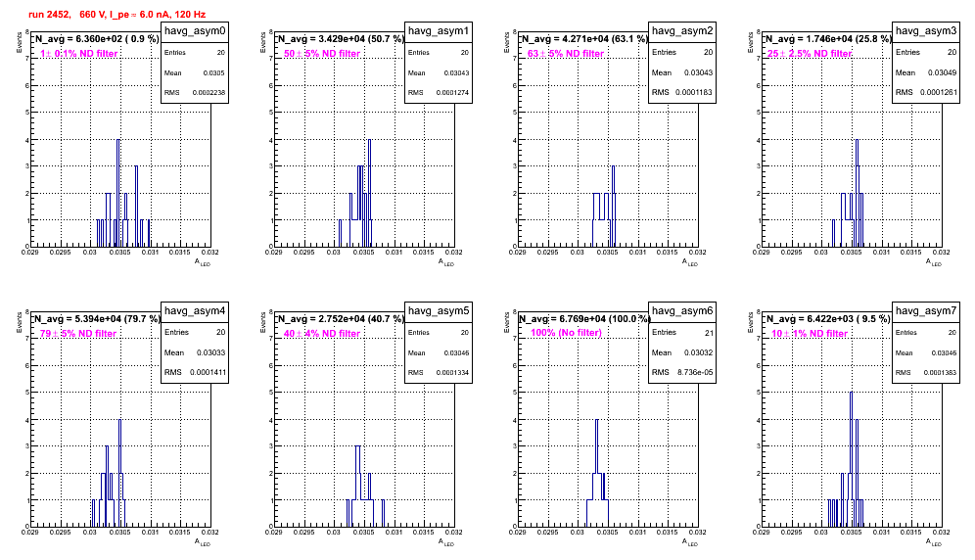Viewport: 975px width, 560px height.
Task: Click the tallest histogram bar in havg_asym6 plot
Action: click(597, 473)
